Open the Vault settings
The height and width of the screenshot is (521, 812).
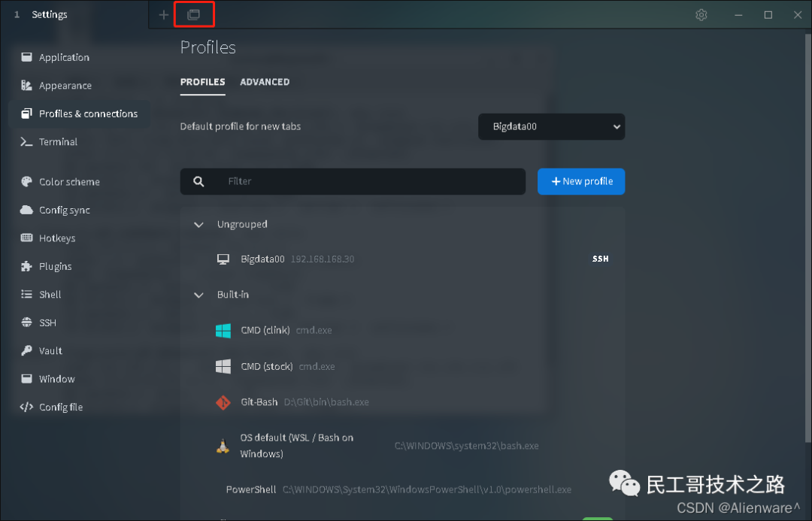(48, 350)
